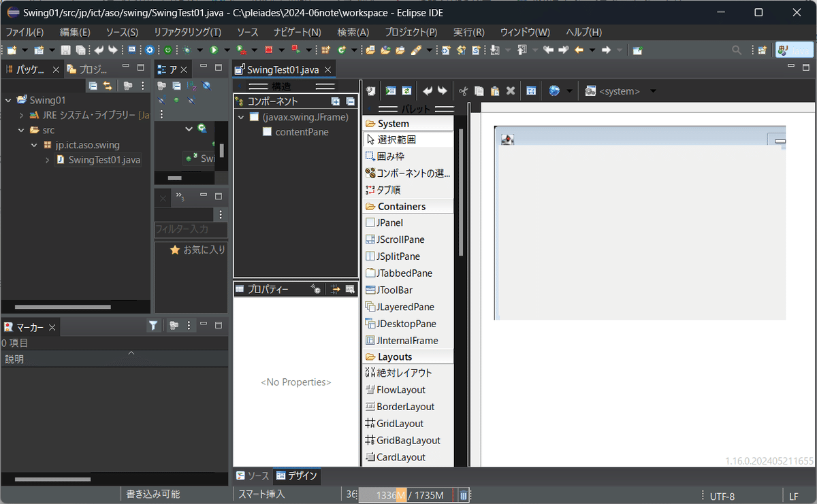Close the SwingTest01.java editor tab
Screen dimensions: 817x504
(329, 69)
